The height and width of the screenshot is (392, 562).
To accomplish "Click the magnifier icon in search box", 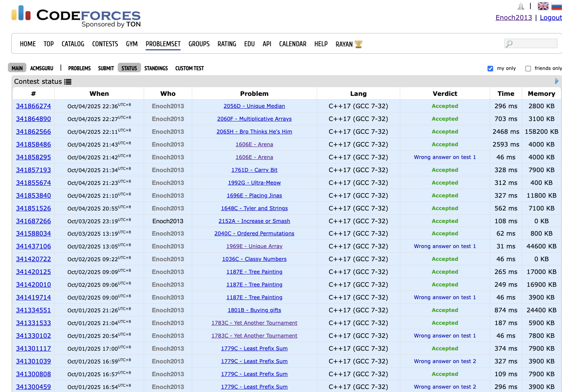I will [509, 44].
